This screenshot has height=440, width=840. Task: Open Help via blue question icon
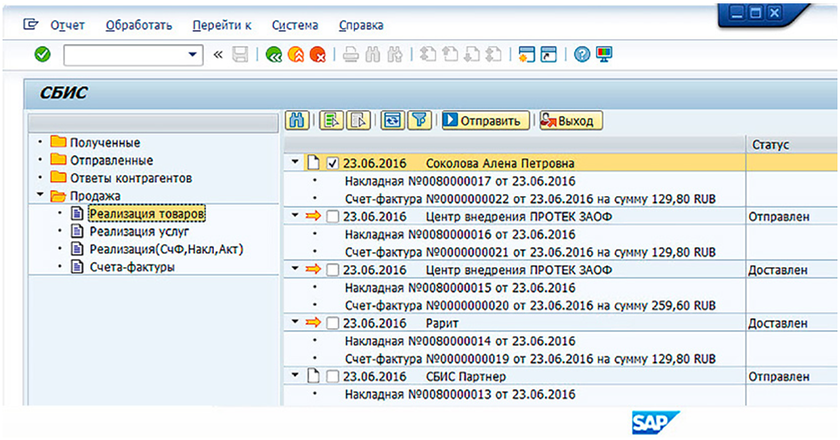[581, 55]
